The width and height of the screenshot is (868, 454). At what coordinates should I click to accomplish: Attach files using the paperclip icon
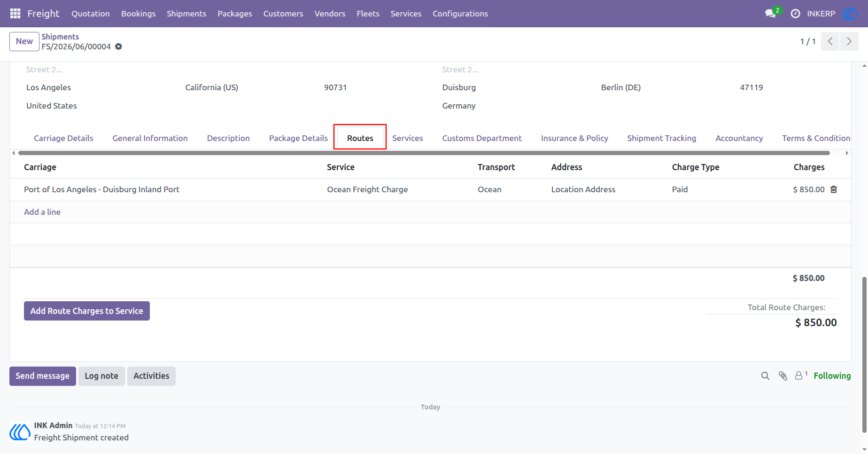click(x=783, y=376)
